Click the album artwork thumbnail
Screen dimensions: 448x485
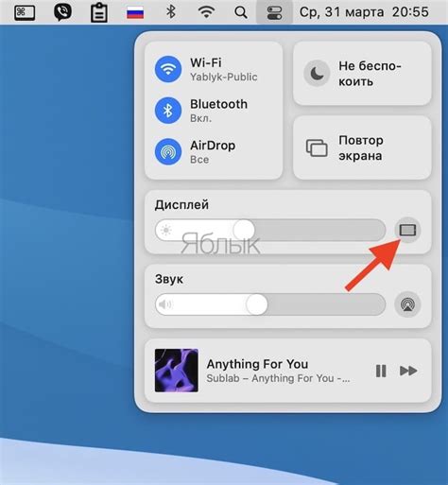pyautogui.click(x=177, y=371)
